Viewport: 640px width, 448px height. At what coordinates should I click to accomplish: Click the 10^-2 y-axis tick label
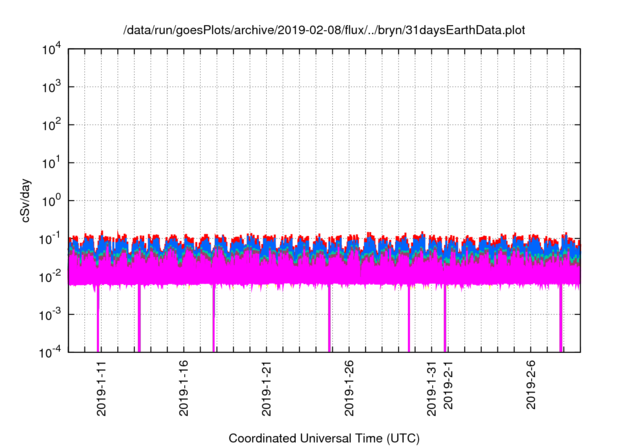click(x=50, y=277)
